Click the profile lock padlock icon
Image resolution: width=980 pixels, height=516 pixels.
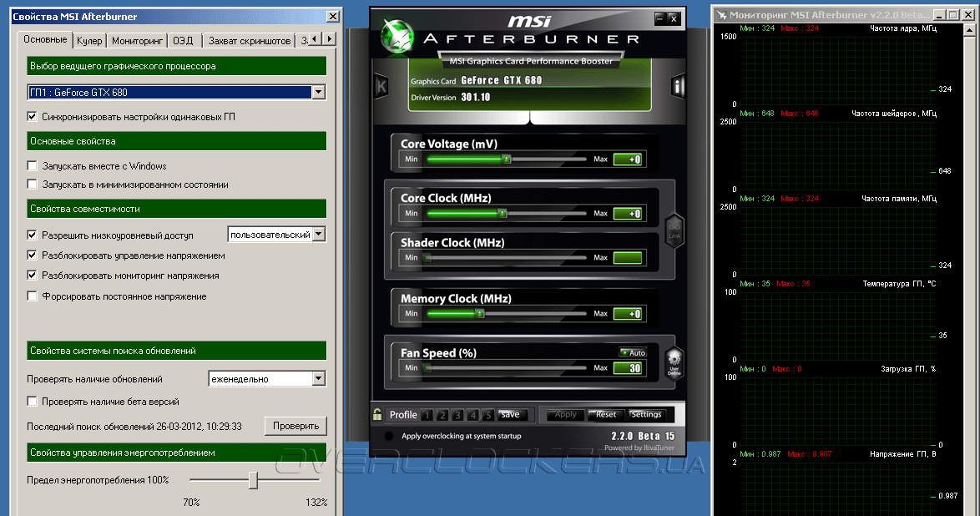tap(377, 414)
